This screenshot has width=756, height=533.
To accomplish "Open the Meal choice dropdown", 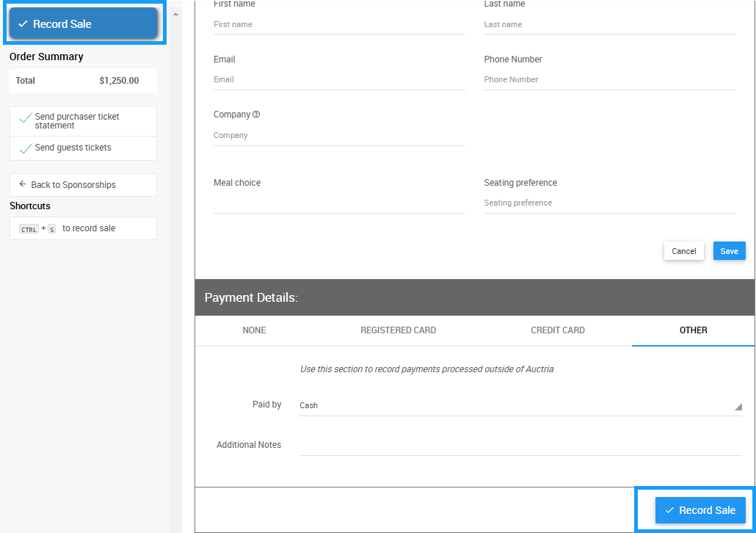I will point(339,203).
